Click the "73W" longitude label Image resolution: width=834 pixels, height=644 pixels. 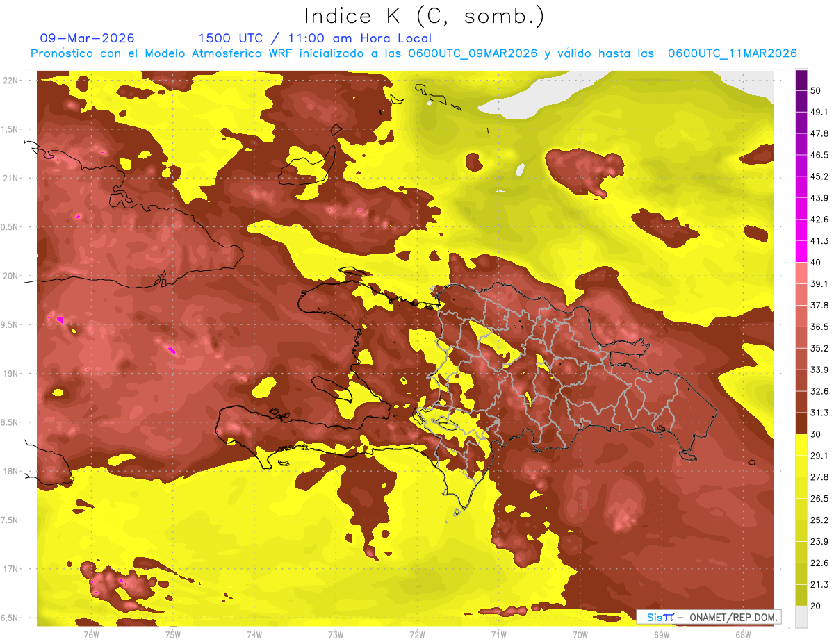[x=336, y=634]
